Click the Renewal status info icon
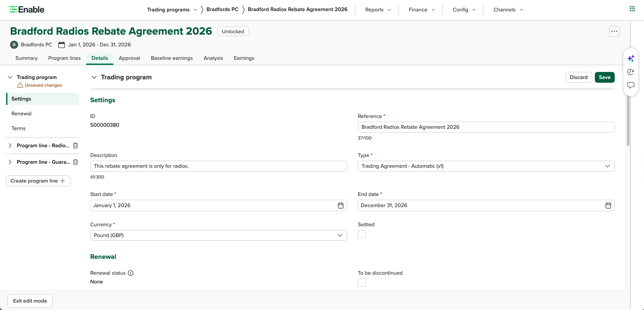 pyautogui.click(x=131, y=273)
